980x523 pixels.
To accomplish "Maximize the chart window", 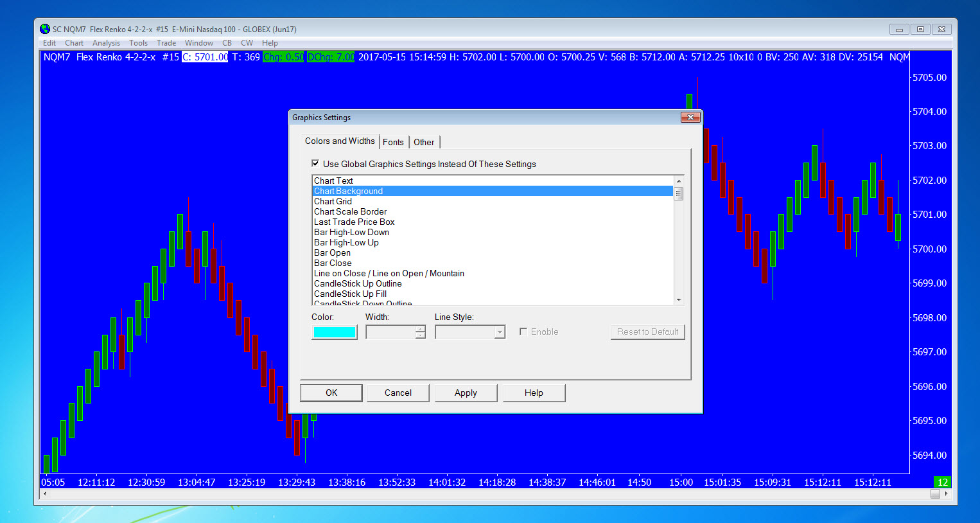I will pyautogui.click(x=920, y=29).
